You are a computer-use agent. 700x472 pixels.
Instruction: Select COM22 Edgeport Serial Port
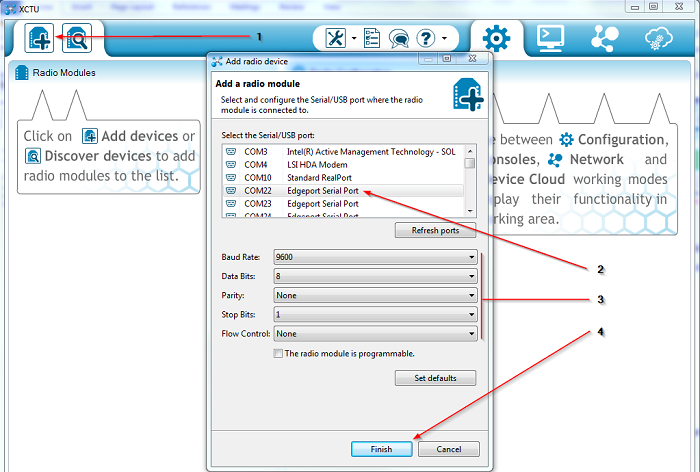pyautogui.click(x=343, y=191)
